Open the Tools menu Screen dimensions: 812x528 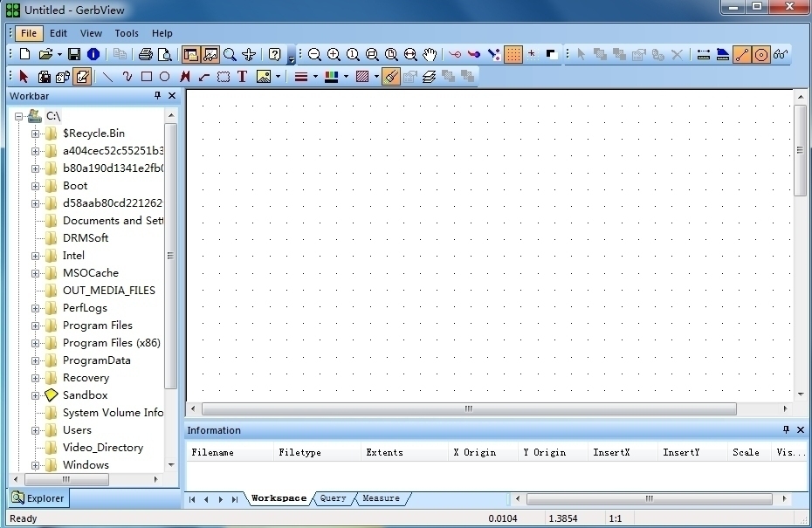127,33
